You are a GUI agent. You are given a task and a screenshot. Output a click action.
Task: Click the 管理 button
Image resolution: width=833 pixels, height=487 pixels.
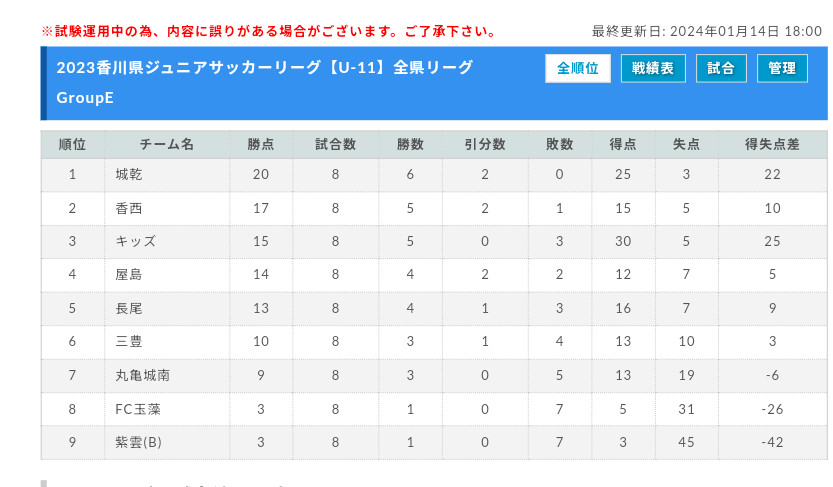pyautogui.click(x=782, y=69)
